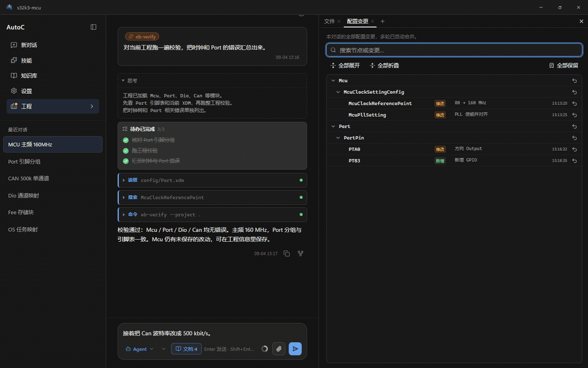Screen dimensions: 588x368
Task: Send the message
Action: tap(295, 349)
